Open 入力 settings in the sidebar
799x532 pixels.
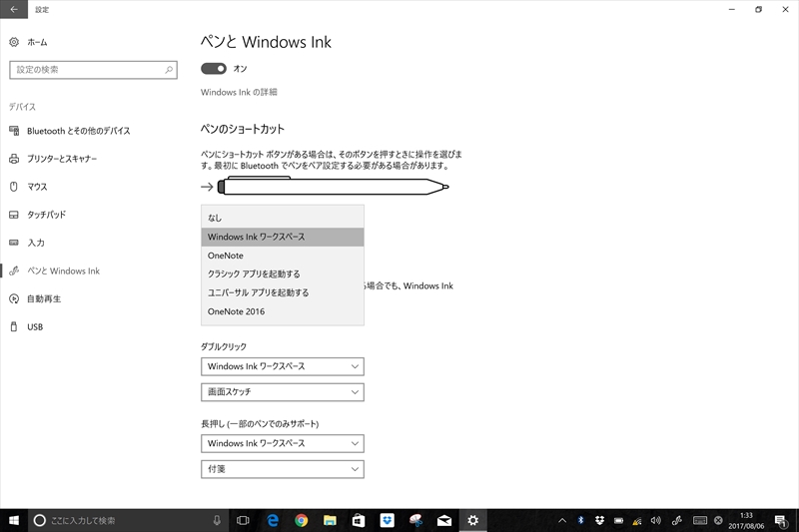pyautogui.click(x=27, y=243)
